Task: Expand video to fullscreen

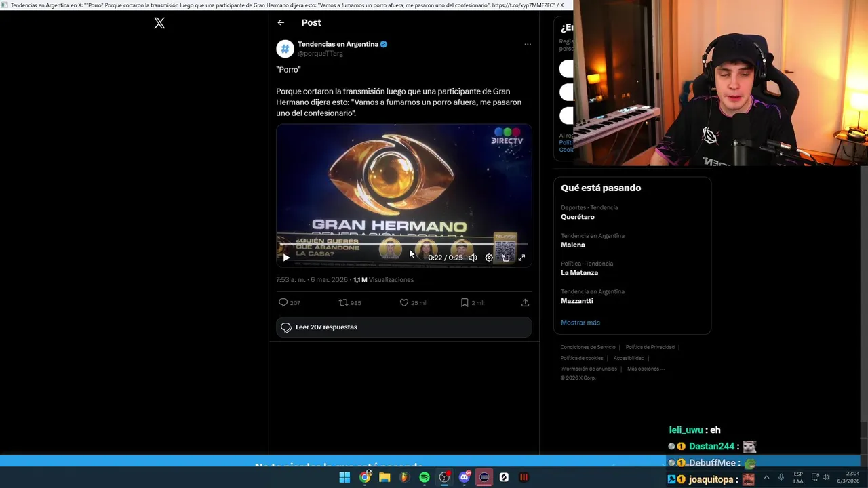Action: 521,258
